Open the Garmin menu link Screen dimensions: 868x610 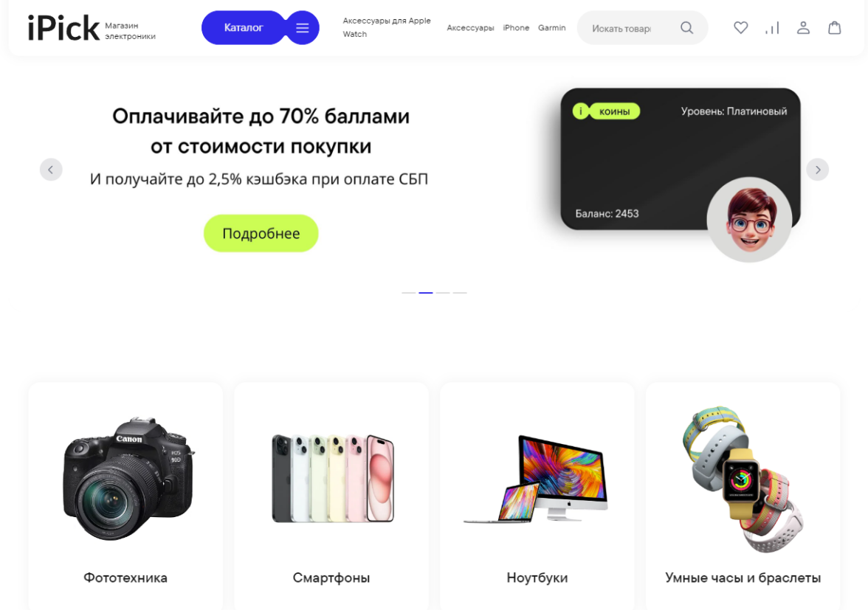coord(552,27)
